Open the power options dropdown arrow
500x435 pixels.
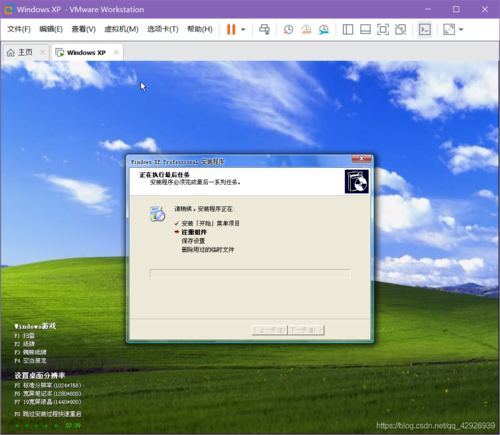243,29
